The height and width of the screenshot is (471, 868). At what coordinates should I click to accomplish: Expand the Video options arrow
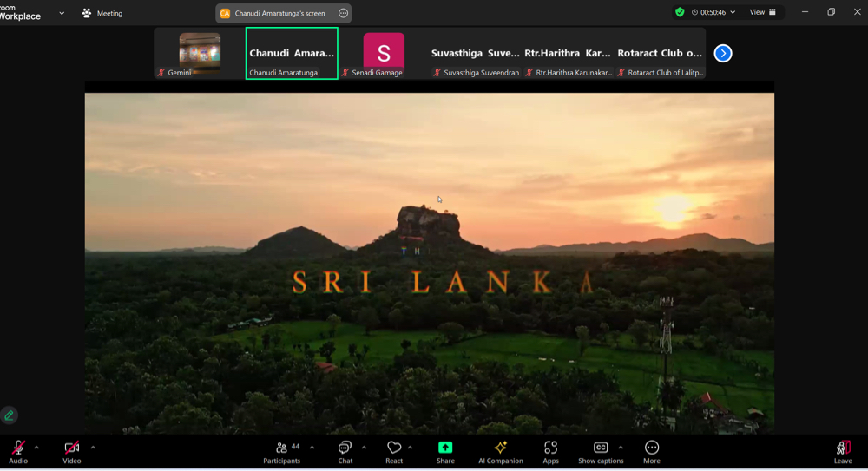93,448
